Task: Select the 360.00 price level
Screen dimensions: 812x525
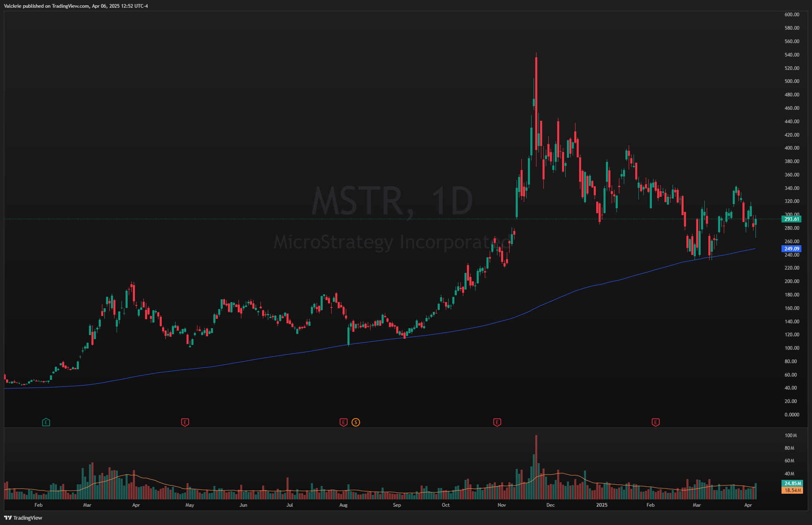Action: 792,175
